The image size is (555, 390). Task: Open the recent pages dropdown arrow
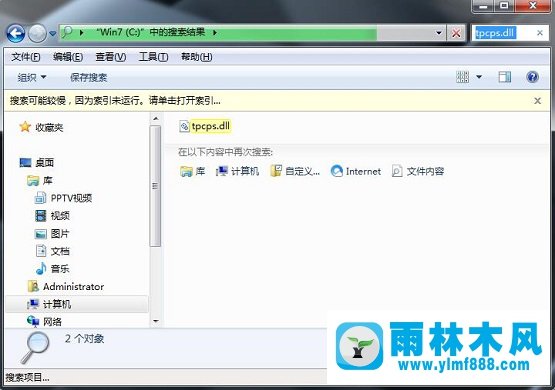52,34
